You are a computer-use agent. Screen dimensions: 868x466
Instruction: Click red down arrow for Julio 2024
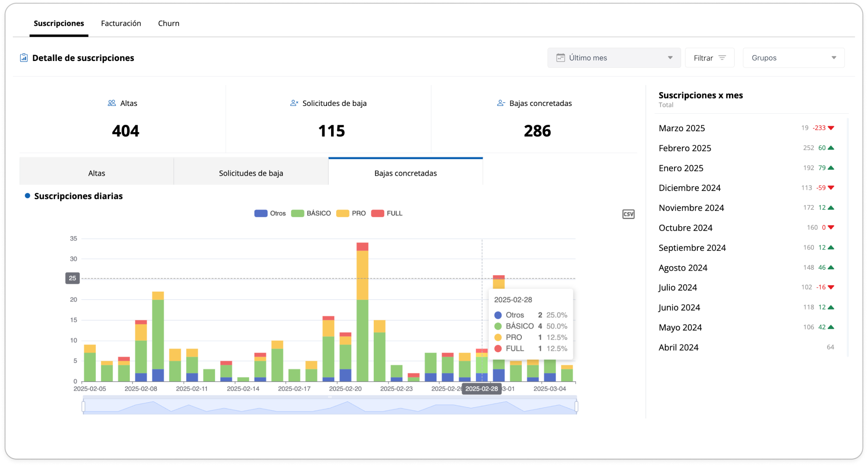point(831,287)
